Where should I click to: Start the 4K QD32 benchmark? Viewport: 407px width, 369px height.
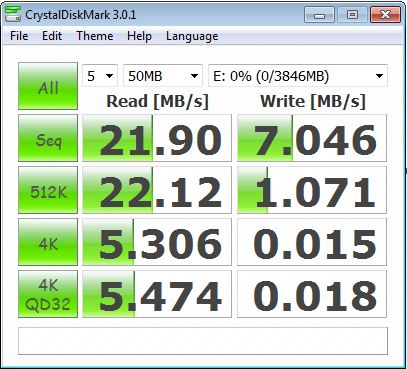[48, 294]
